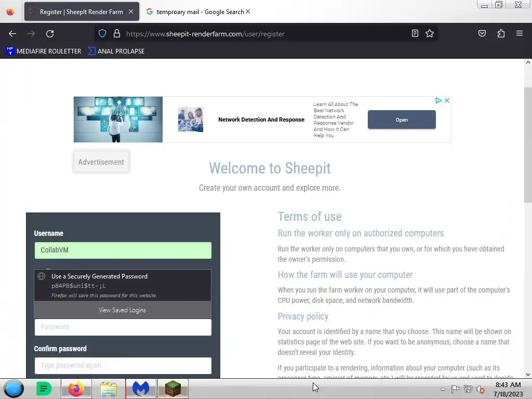Click the scrollbar down arrow

click(x=528, y=375)
